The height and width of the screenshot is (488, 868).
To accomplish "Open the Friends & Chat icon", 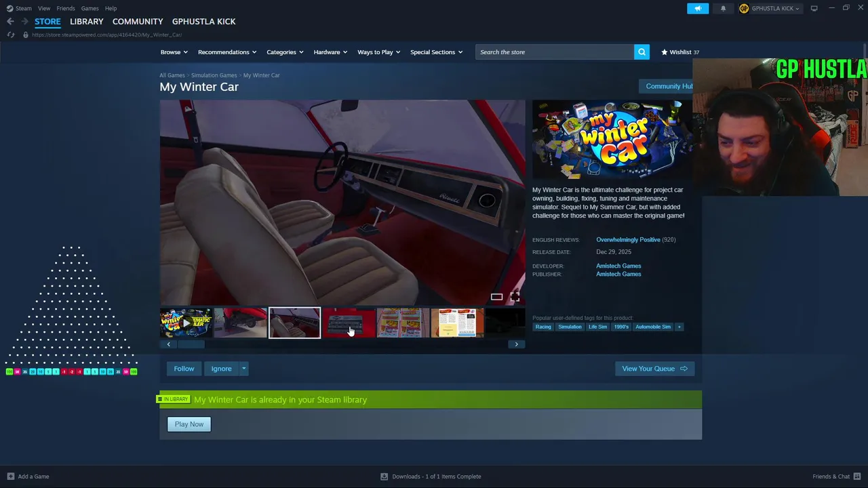I will coord(857,476).
